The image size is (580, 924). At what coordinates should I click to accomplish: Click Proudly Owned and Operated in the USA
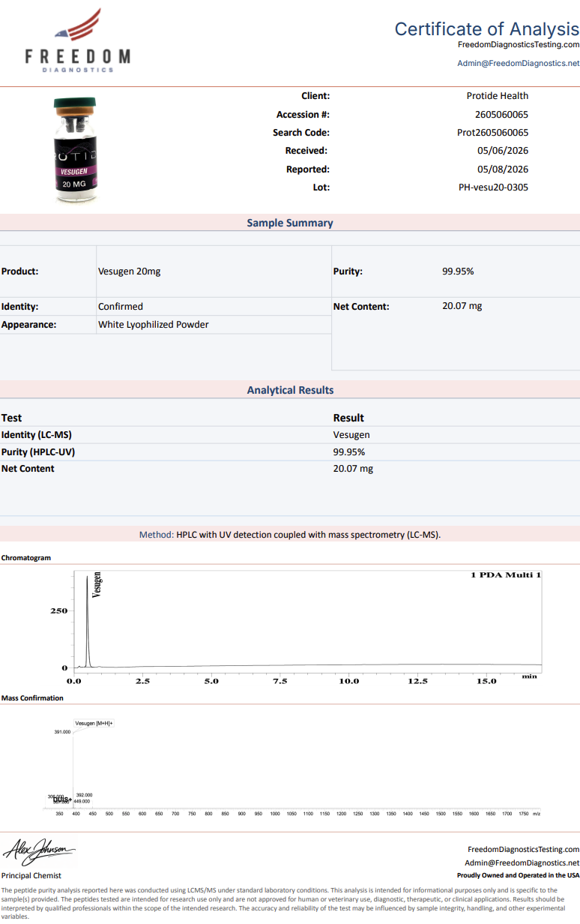[518, 875]
